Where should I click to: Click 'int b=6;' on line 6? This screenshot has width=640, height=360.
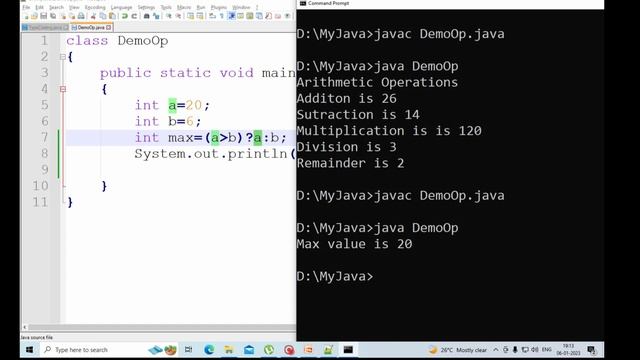coord(168,121)
